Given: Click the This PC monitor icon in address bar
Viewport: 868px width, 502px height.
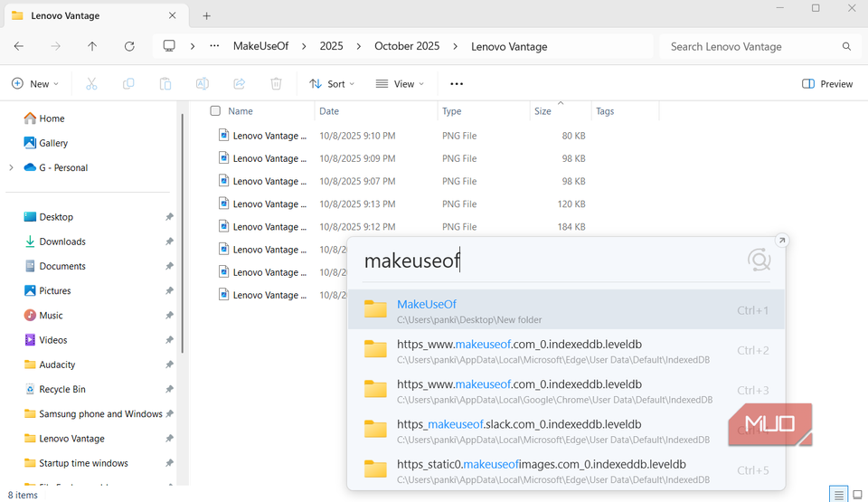Looking at the screenshot, I should (169, 46).
